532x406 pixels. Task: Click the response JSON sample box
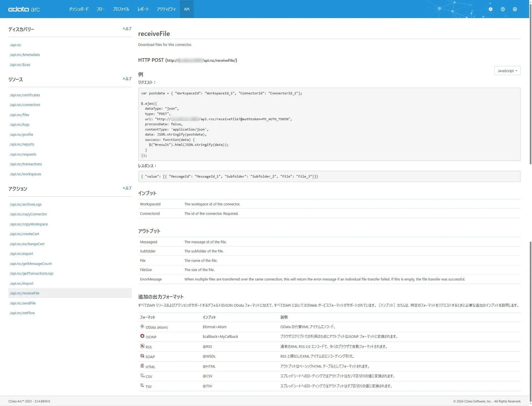(x=329, y=176)
